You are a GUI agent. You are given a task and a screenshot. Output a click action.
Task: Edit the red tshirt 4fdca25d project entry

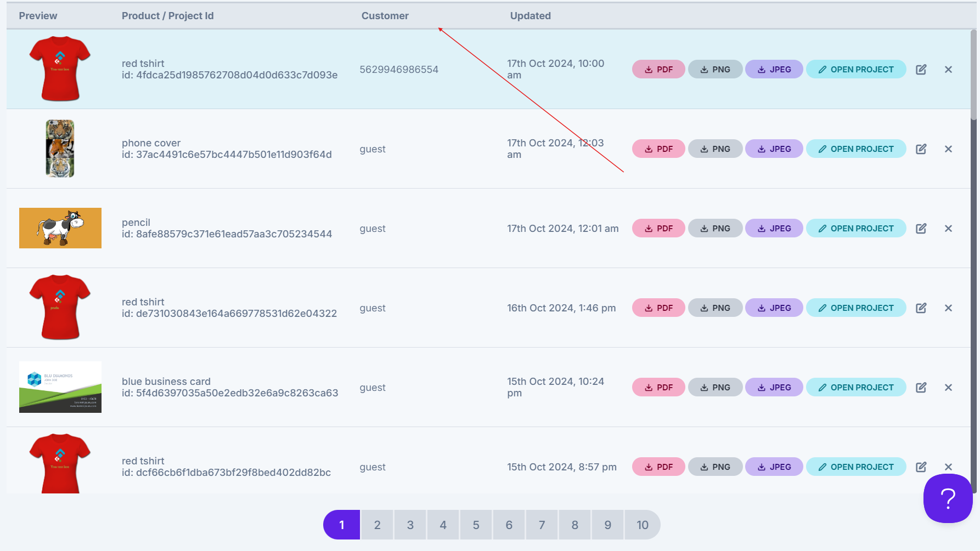(921, 70)
